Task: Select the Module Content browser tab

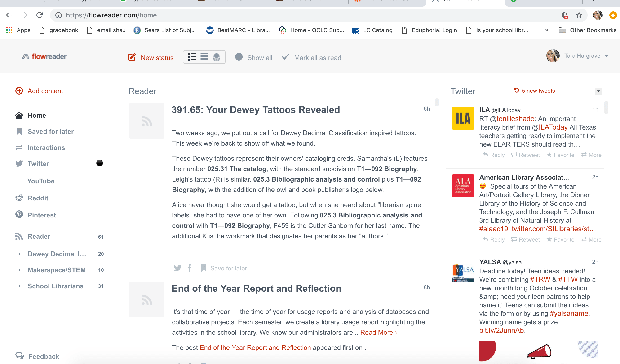Action: (308, 1)
